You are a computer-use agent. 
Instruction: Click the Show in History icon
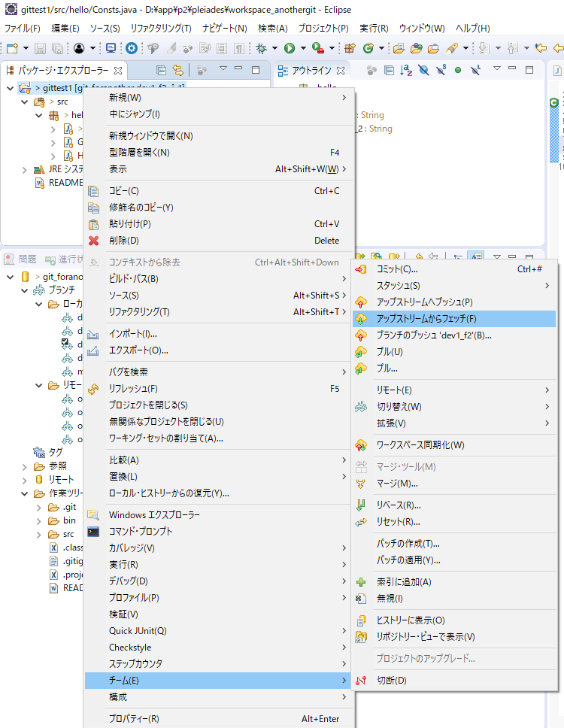(361, 620)
